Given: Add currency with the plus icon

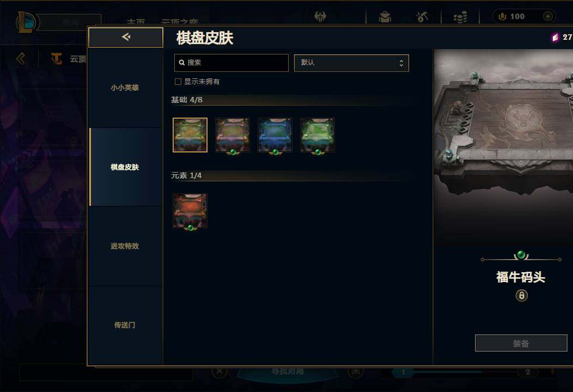Looking at the screenshot, I should pos(547,16).
